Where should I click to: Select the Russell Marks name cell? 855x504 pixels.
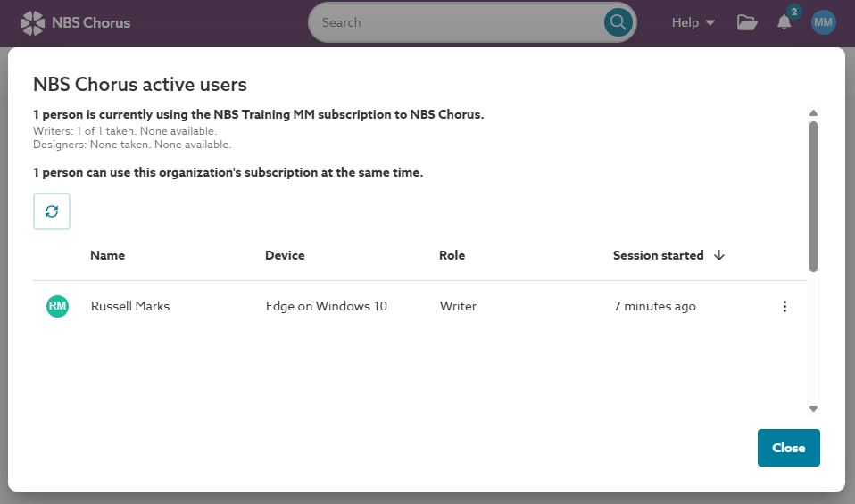(130, 306)
